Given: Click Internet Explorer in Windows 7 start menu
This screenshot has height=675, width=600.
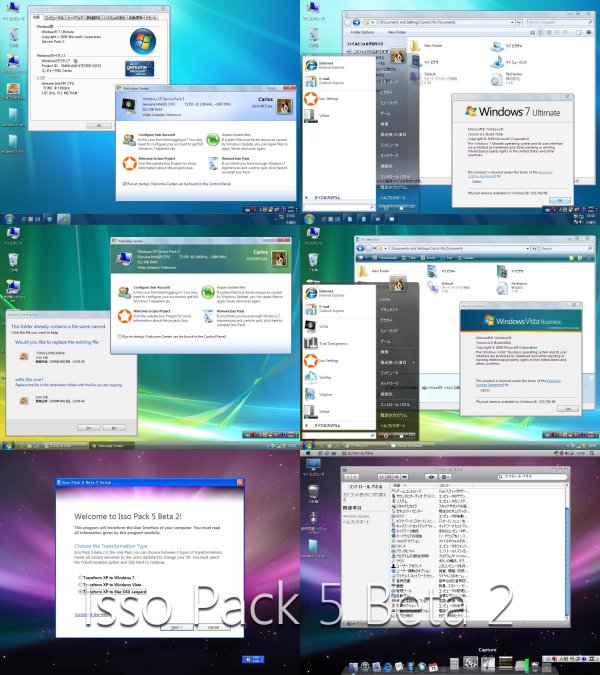Looking at the screenshot, I should coord(311,65).
